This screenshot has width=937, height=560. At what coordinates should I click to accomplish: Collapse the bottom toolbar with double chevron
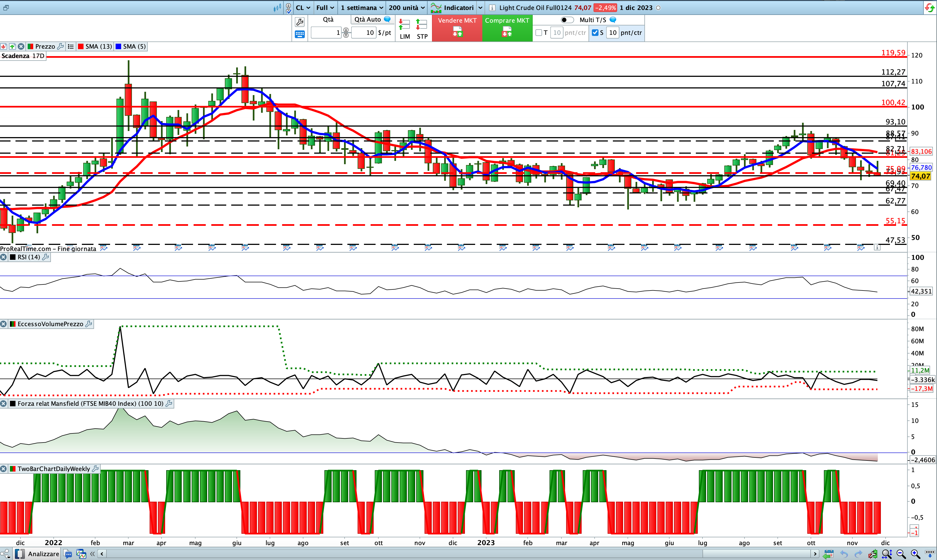pos(92,554)
